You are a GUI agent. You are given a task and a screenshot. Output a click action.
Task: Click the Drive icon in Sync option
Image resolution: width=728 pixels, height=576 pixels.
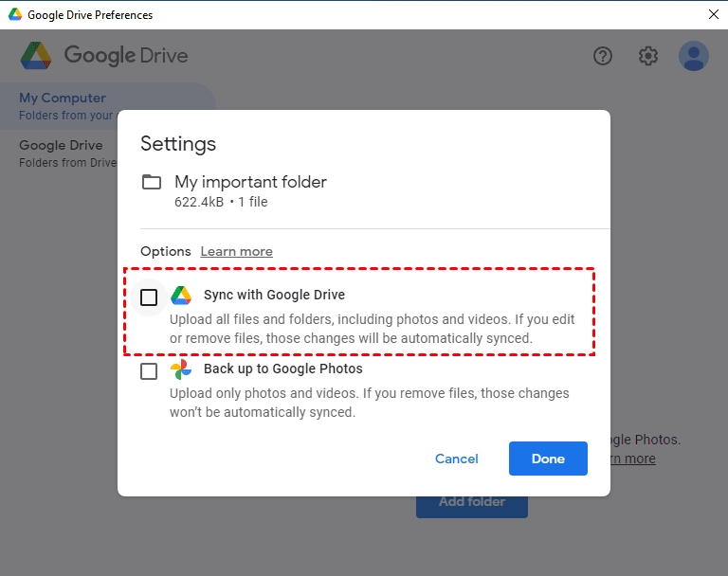tap(181, 296)
